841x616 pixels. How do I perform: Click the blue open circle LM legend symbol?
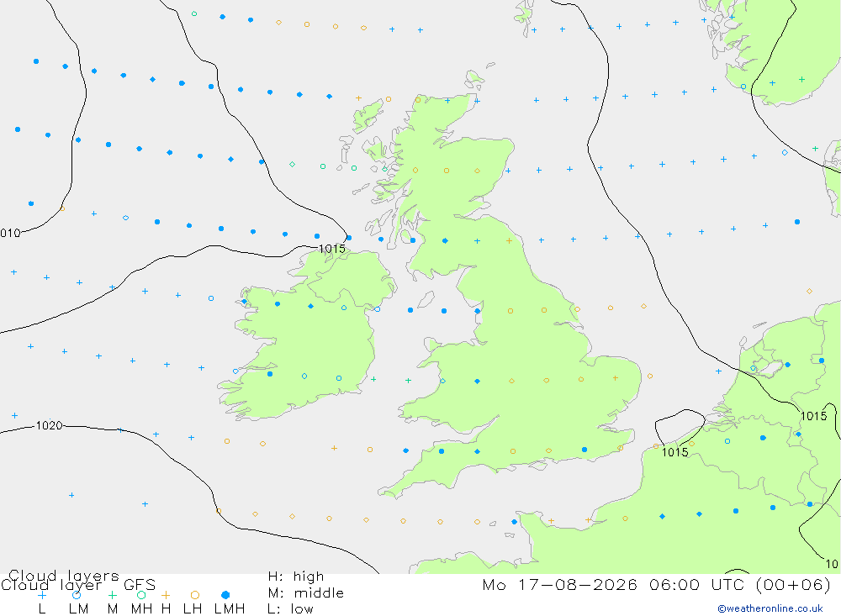(77, 595)
